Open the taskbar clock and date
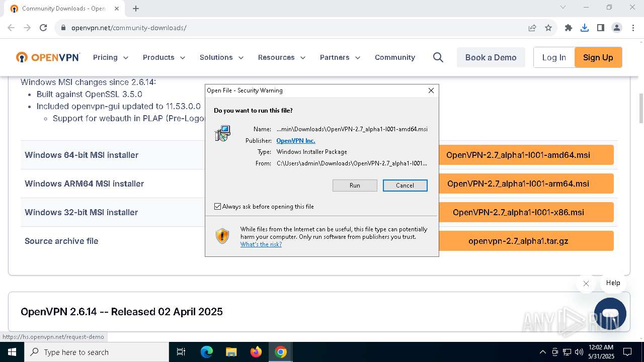The width and height of the screenshot is (644, 362). tap(601, 352)
